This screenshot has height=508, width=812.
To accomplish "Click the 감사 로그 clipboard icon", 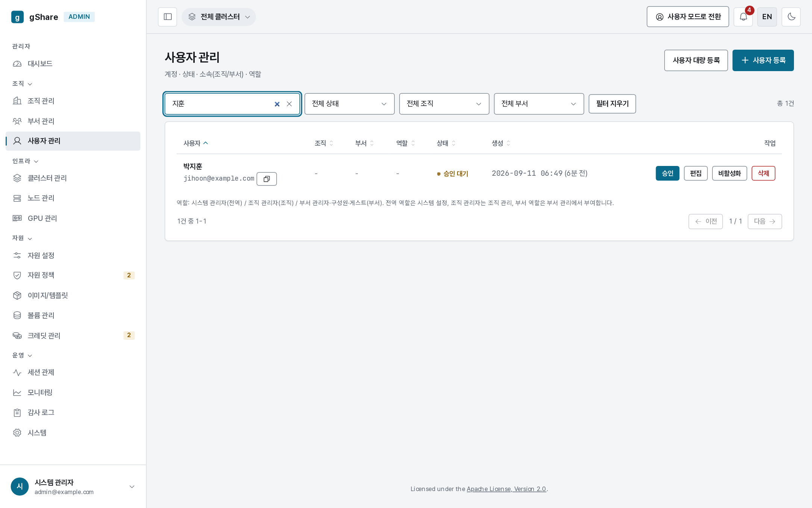I will [x=17, y=413].
